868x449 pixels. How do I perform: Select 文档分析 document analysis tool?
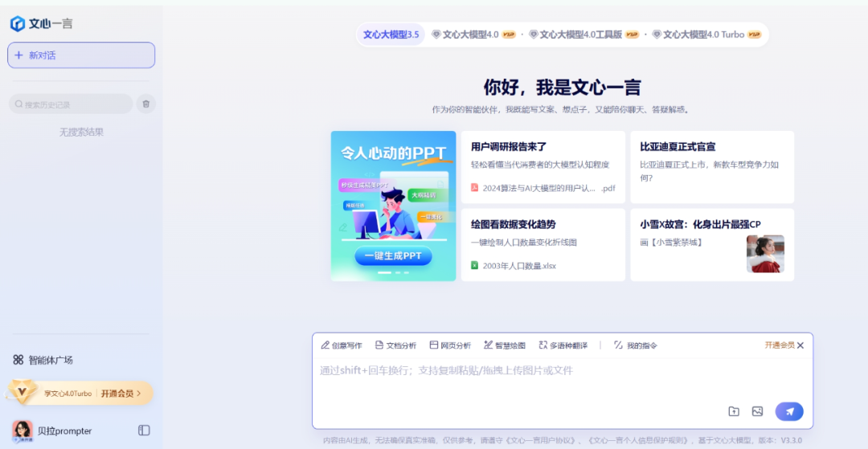(395, 345)
